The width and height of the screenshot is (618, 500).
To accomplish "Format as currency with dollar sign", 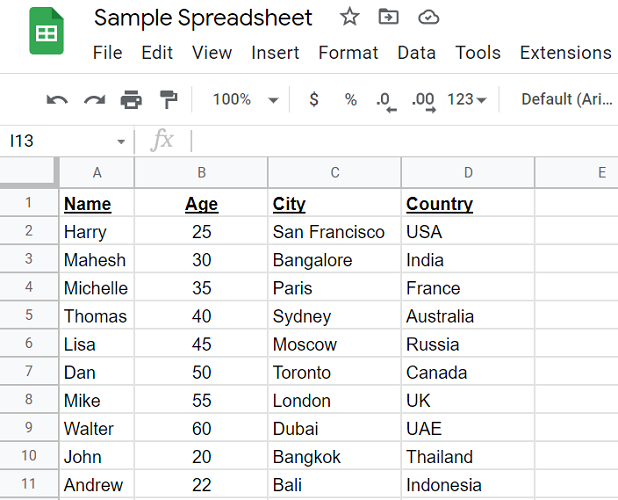I will pos(314,99).
